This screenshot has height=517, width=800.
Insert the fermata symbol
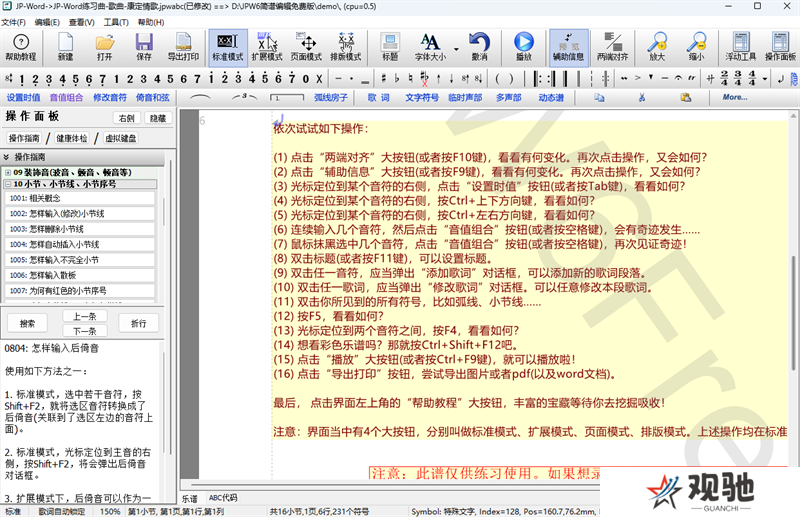click(x=678, y=78)
